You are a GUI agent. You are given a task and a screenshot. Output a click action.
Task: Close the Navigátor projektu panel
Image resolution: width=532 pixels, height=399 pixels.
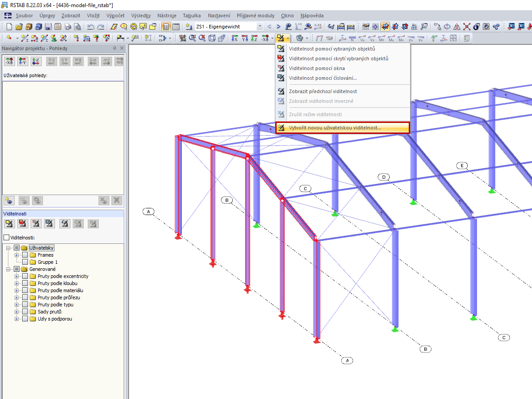122,48
